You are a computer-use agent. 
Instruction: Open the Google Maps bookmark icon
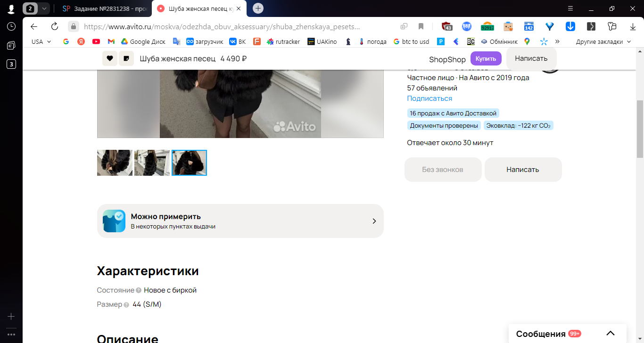click(x=527, y=41)
